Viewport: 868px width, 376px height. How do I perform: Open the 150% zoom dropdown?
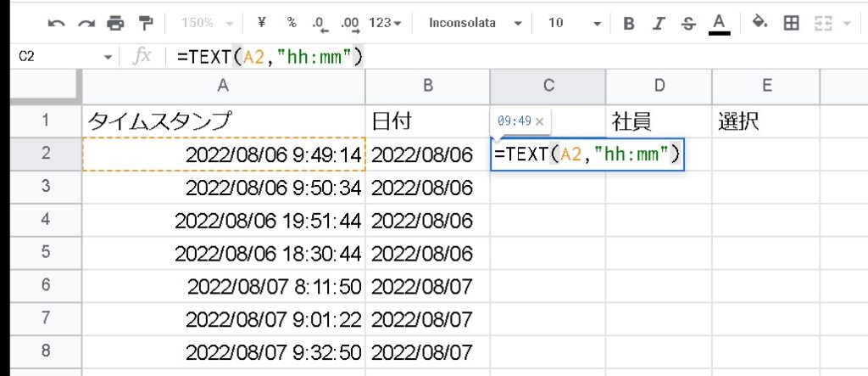(207, 23)
